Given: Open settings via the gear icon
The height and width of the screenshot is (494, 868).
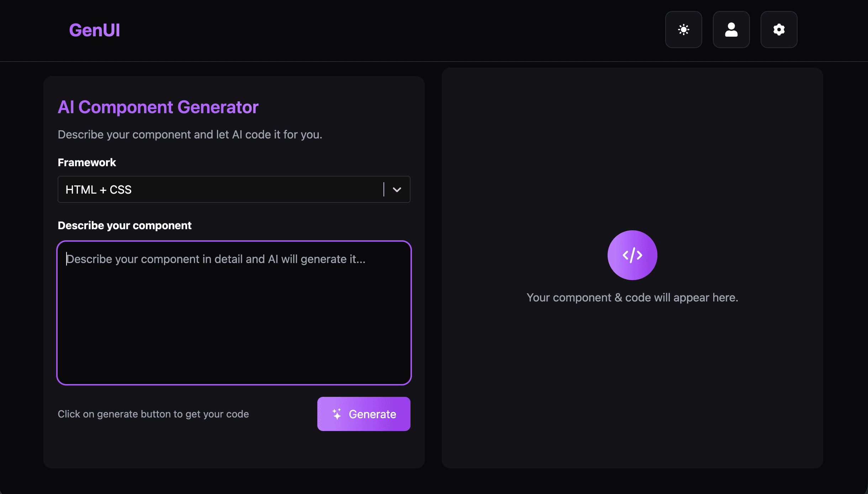Looking at the screenshot, I should pos(779,30).
